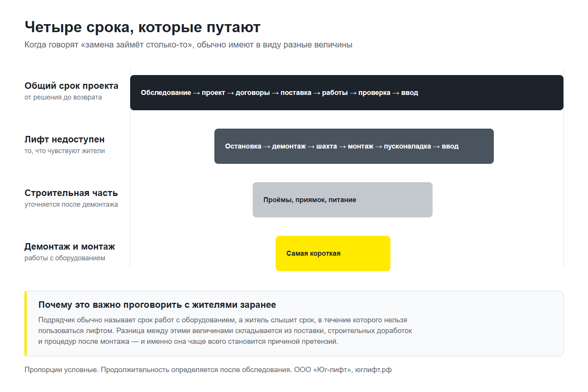
Task: Click the yellow bar «Самая короткая»
Action: (x=333, y=253)
